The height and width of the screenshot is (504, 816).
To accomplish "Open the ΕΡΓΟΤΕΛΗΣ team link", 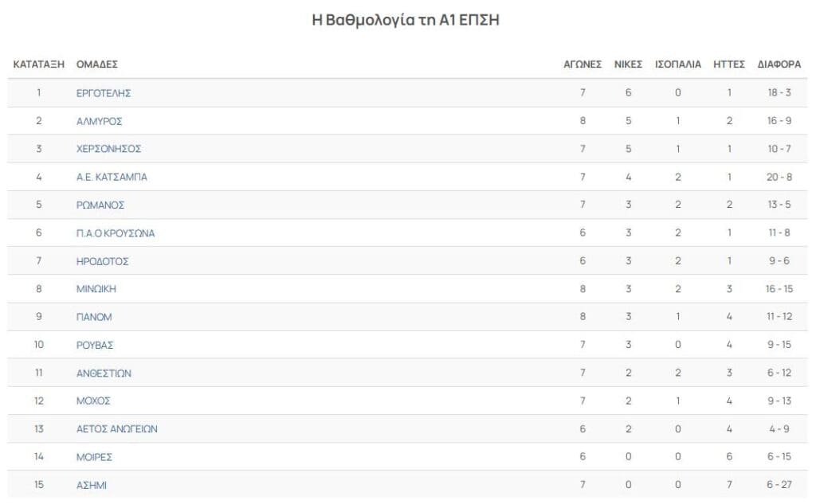I will [x=104, y=93].
